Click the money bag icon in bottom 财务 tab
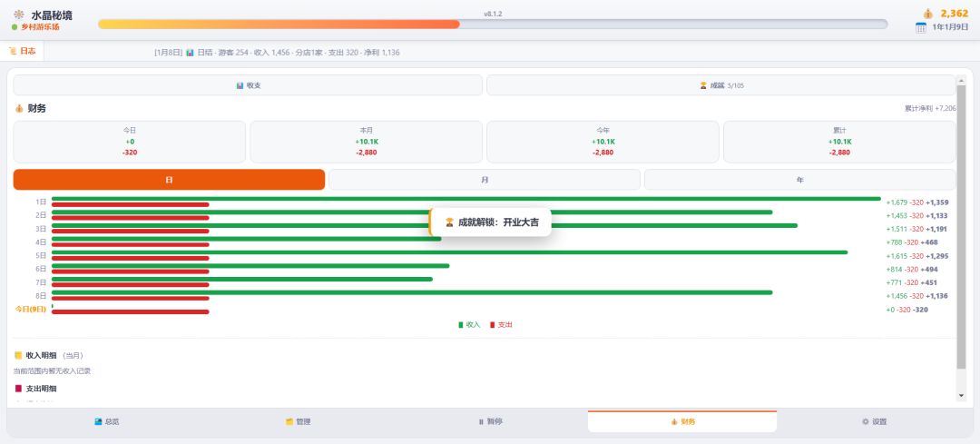 pos(674,422)
